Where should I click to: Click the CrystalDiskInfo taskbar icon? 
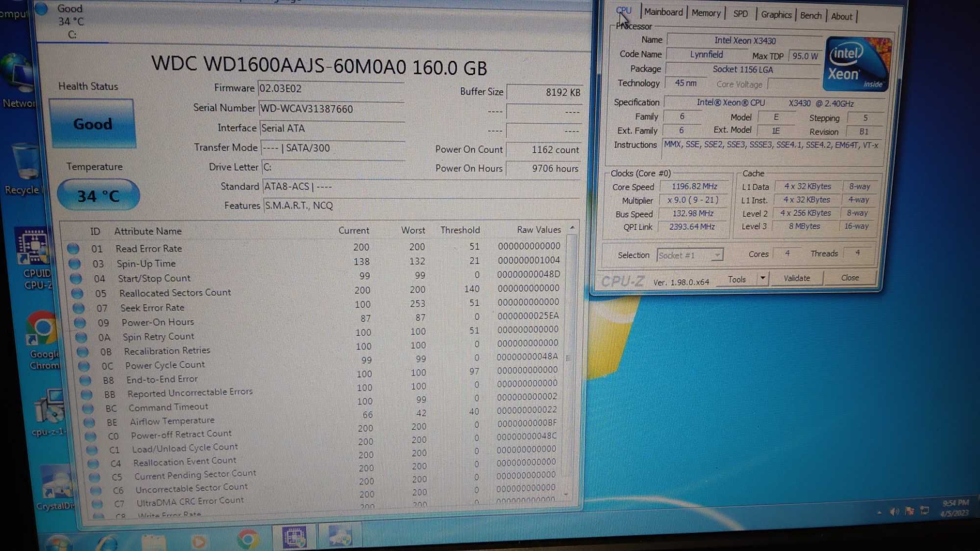[x=340, y=537]
